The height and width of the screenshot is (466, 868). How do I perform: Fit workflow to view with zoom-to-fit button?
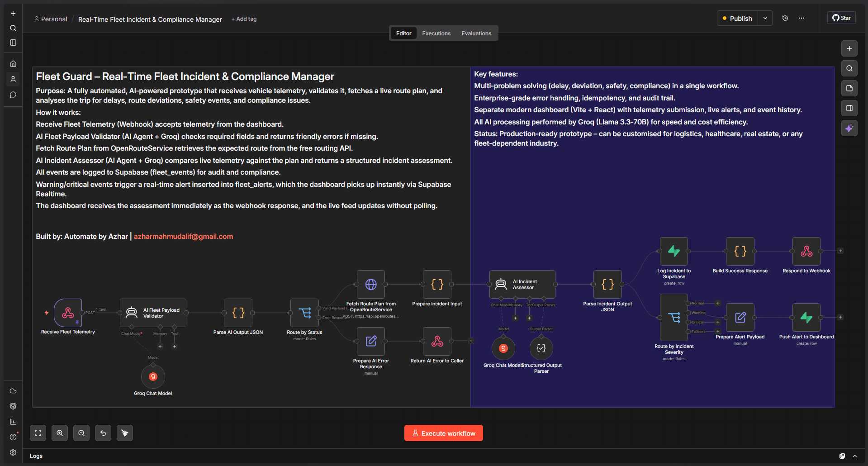coord(38,433)
